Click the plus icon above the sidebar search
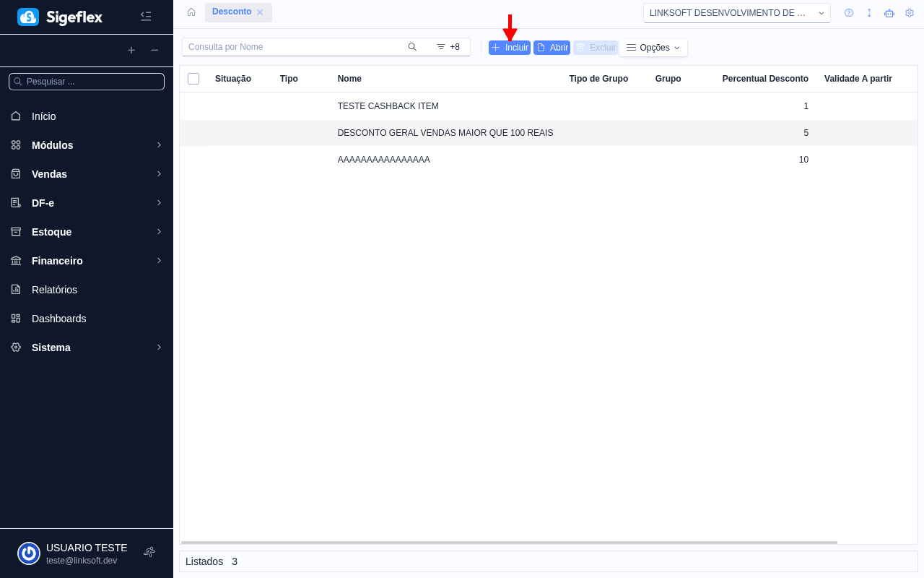This screenshot has height=578, width=924. (131, 51)
